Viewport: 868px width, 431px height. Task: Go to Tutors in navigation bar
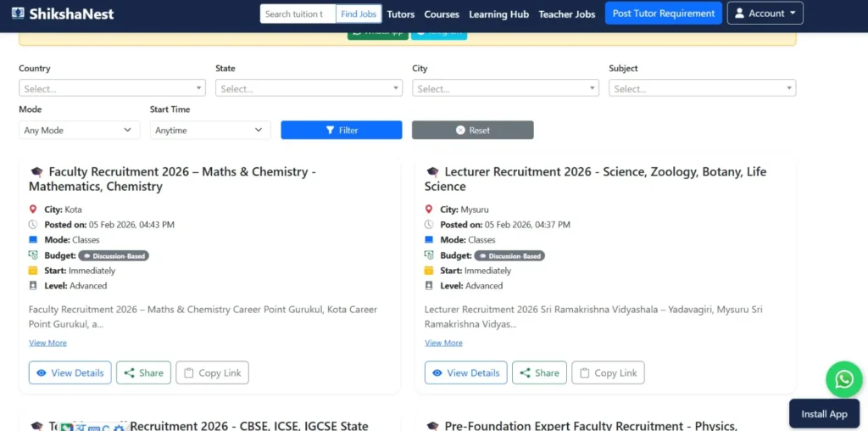(401, 14)
